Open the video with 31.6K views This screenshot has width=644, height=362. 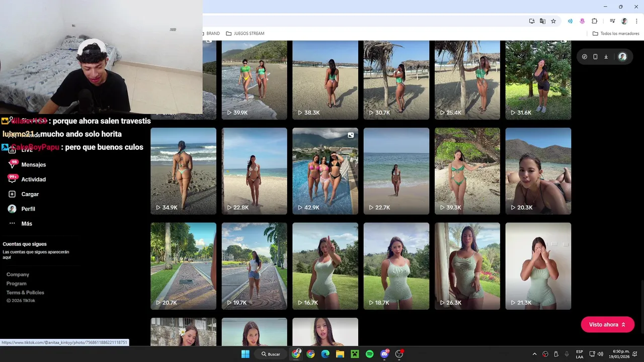(x=538, y=80)
